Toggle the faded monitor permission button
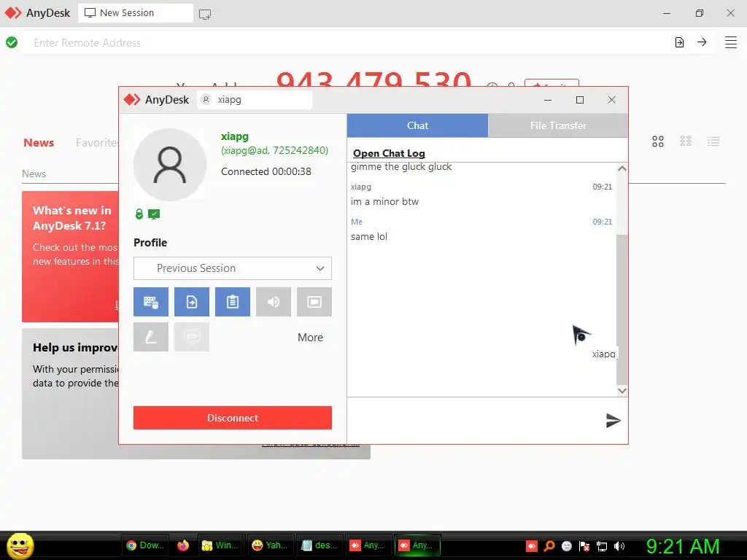Image resolution: width=747 pixels, height=560 pixels. coord(192,337)
